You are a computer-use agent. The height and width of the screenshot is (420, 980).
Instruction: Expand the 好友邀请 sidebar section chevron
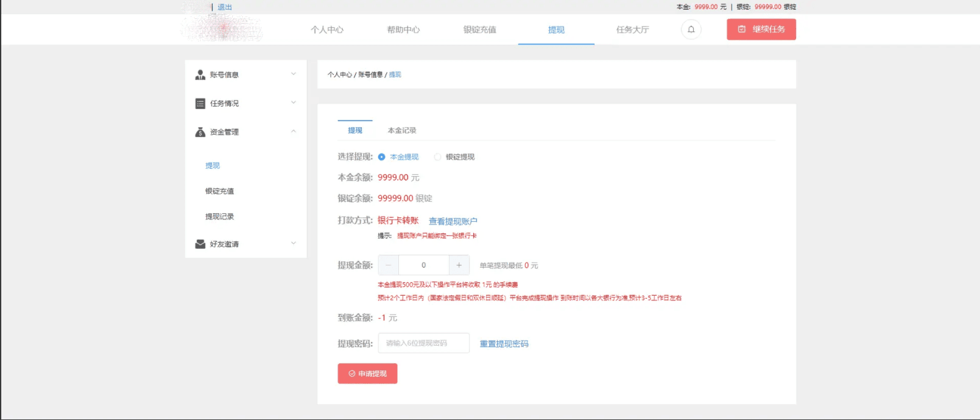294,243
